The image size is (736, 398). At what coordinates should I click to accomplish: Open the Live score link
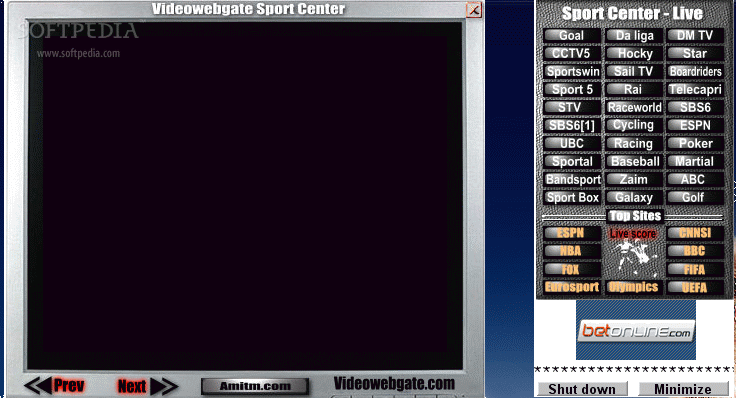coord(633,233)
